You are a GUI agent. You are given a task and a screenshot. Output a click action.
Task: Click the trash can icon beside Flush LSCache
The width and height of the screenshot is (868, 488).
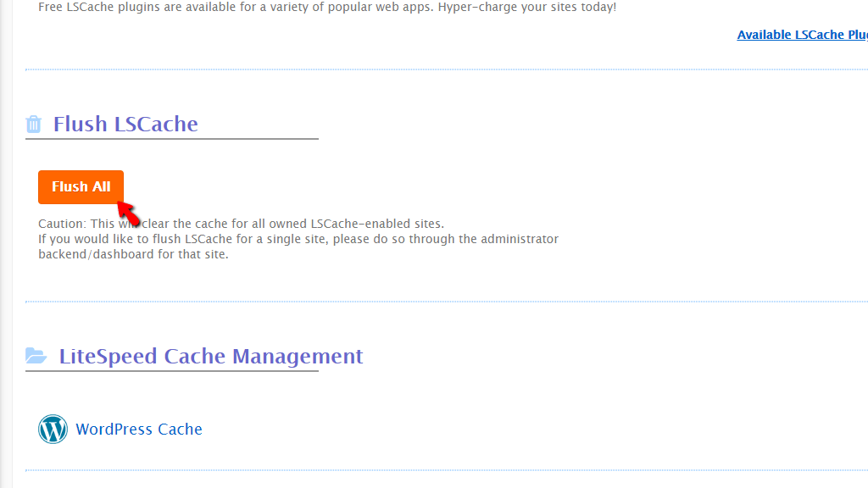[34, 125]
